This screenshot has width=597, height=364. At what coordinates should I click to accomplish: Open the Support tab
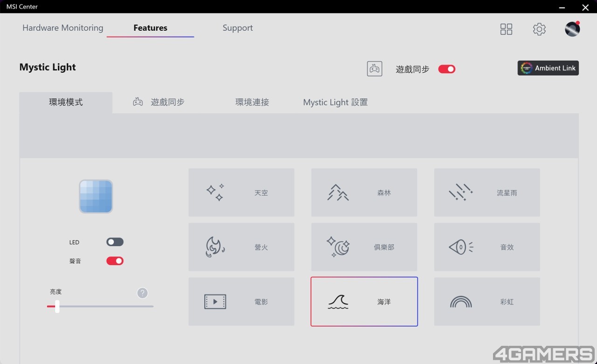click(238, 28)
